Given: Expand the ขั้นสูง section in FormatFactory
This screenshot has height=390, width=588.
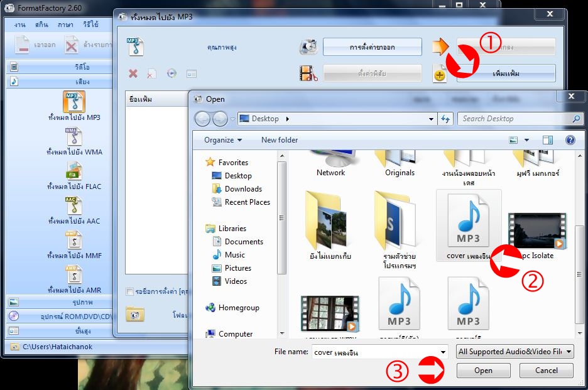Looking at the screenshot, I should (59, 331).
